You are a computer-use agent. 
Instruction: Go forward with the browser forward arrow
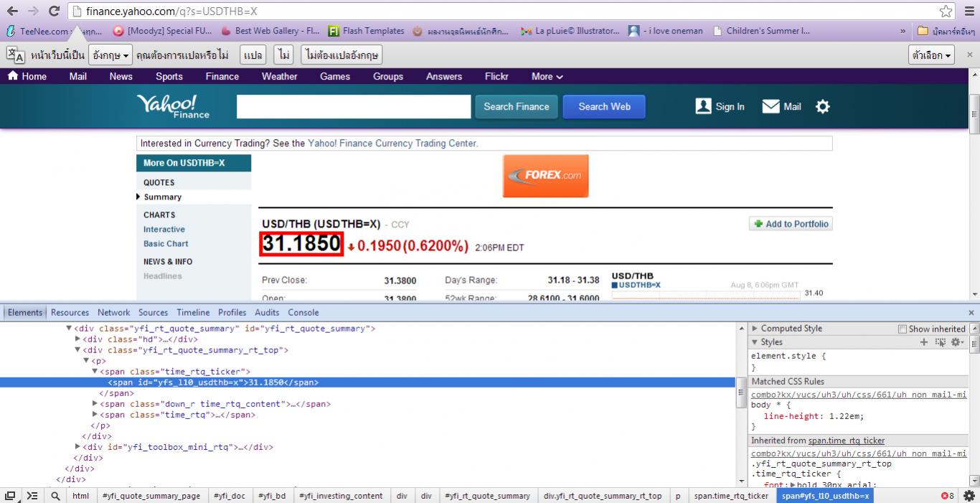click(33, 11)
